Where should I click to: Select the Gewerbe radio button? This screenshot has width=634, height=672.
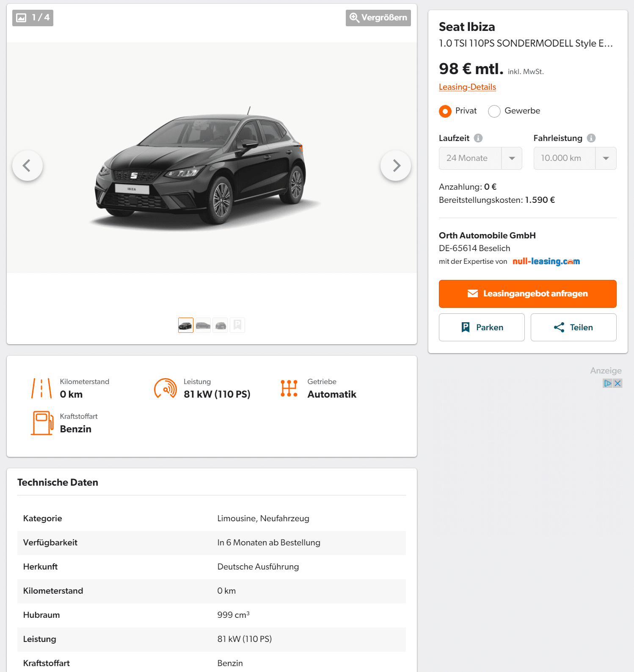coord(494,111)
